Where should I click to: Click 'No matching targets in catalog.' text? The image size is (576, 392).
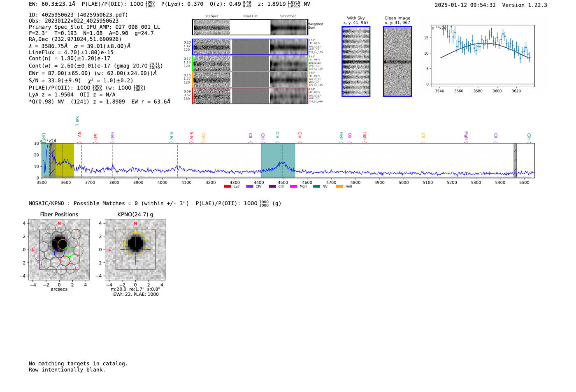coord(78,364)
